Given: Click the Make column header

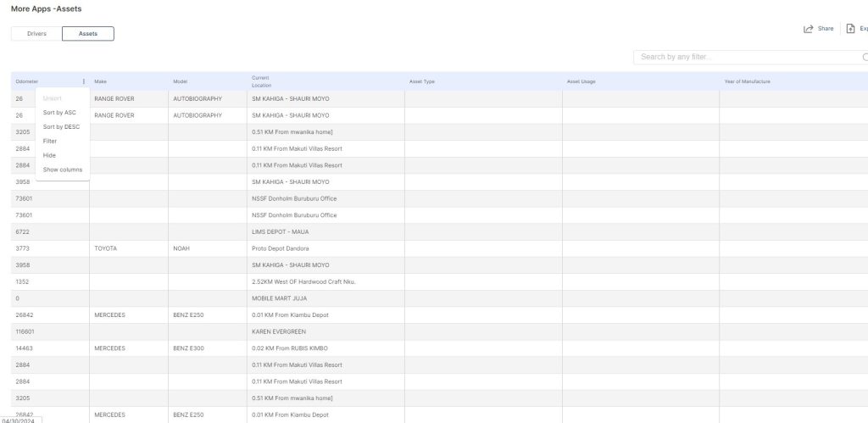Looking at the screenshot, I should (100, 81).
